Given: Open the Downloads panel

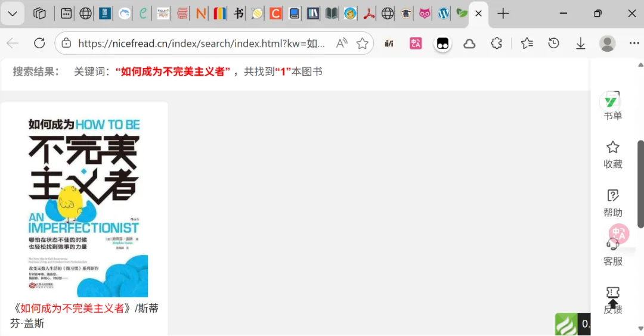Looking at the screenshot, I should [x=580, y=43].
